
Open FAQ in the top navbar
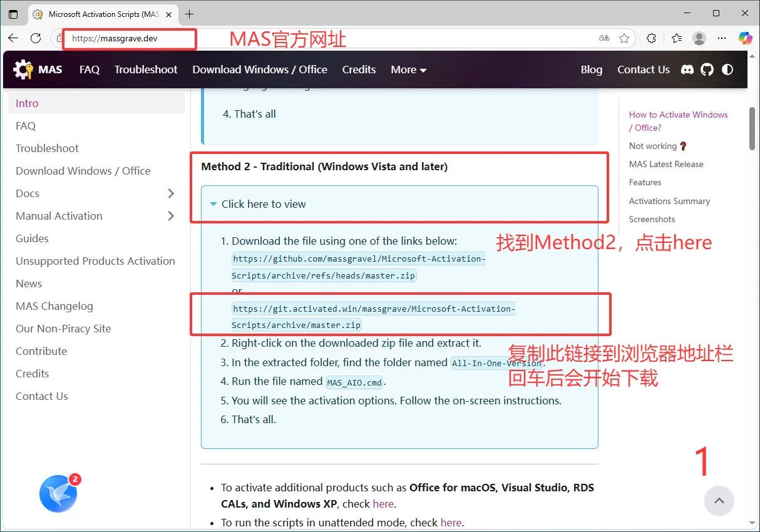(x=90, y=69)
